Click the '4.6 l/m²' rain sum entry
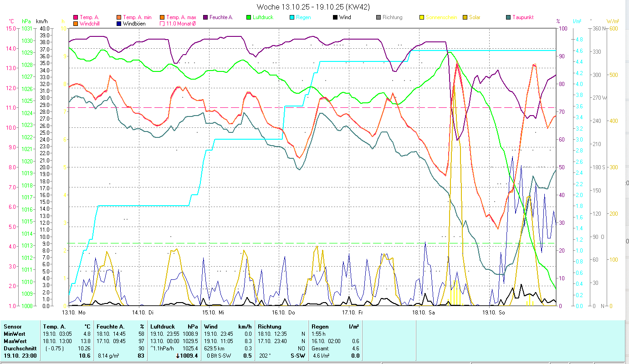Image resolution: width=629 pixels, height=364 pixels. tap(321, 356)
